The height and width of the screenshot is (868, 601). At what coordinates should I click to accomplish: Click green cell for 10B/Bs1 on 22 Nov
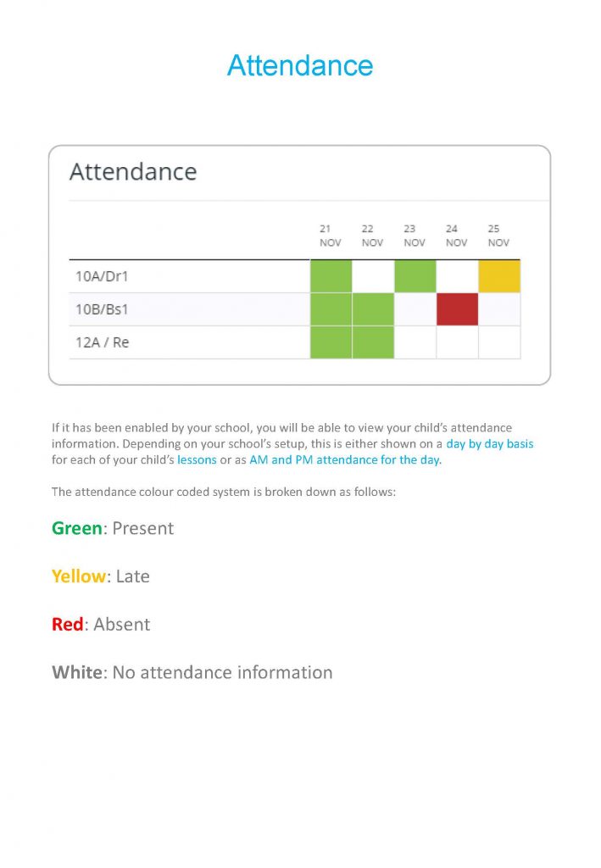tap(373, 309)
